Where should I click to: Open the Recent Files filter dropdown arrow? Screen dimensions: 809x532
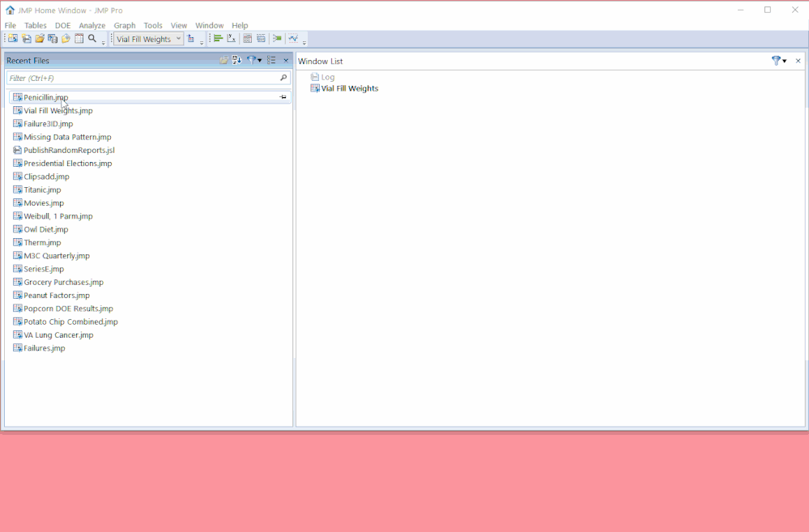pos(259,61)
